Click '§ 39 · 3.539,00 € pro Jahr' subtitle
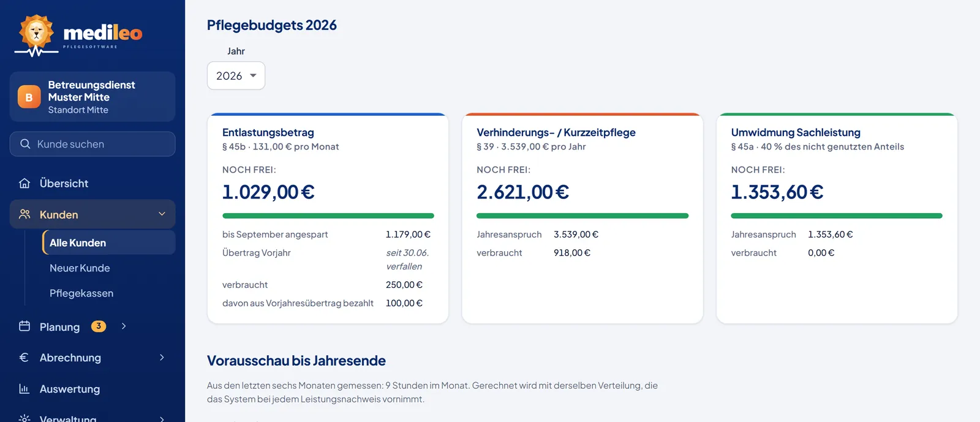The image size is (980, 422). pyautogui.click(x=531, y=146)
